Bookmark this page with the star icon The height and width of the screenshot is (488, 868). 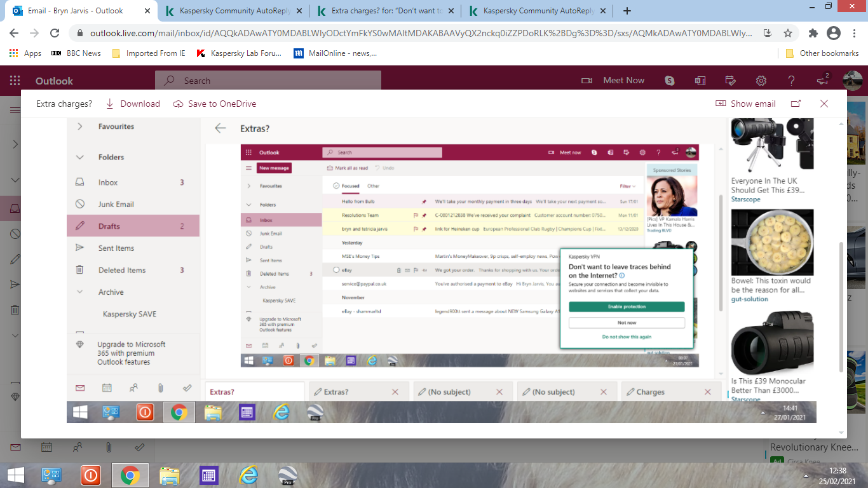coord(788,33)
